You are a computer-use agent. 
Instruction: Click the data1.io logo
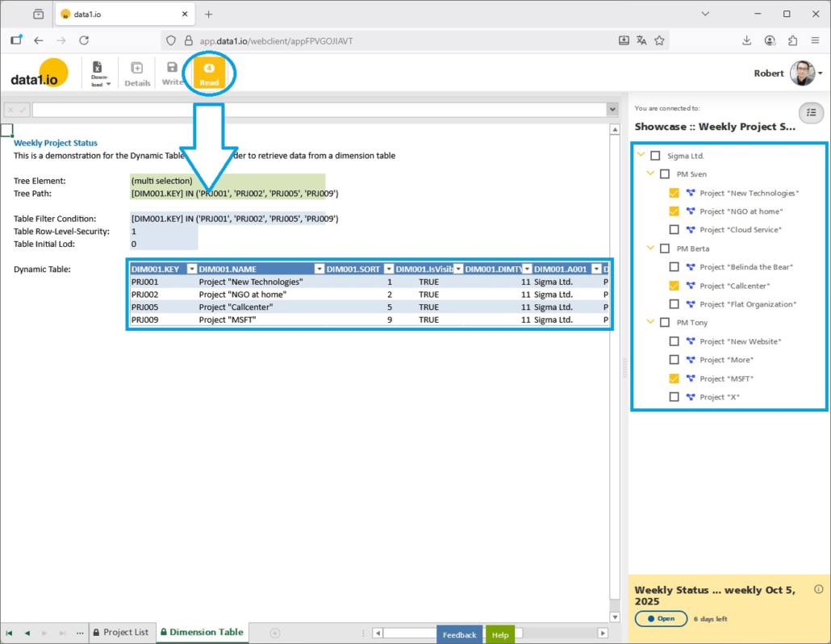39,74
